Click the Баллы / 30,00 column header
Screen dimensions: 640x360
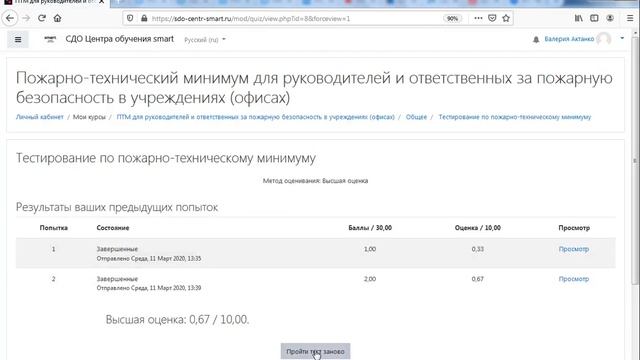click(370, 228)
